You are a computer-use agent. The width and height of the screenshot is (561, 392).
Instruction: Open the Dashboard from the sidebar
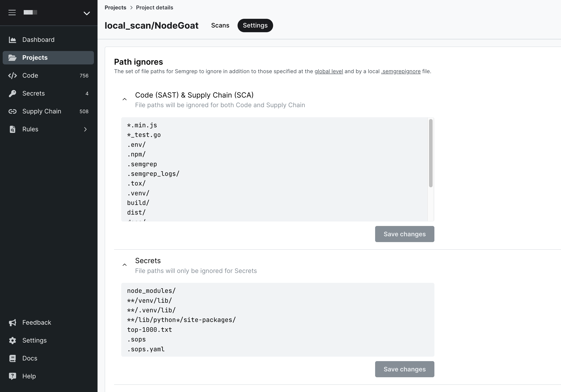12,40
